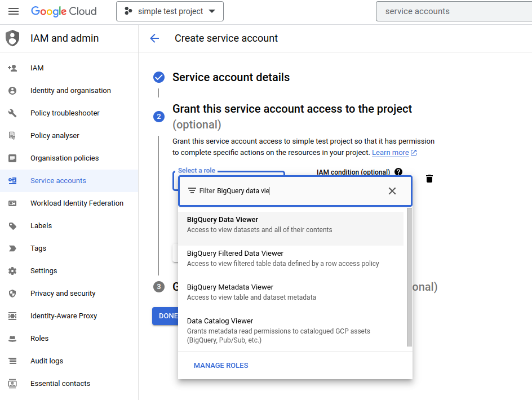This screenshot has height=400, width=532.
Task: Click the Policy troubleshooter wrench icon
Action: point(12,113)
